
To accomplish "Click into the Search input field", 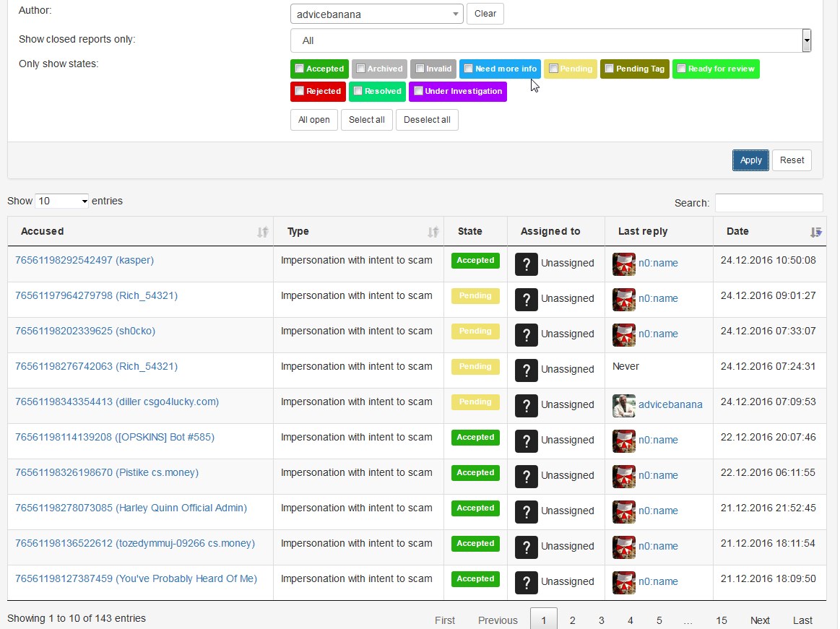I will (x=768, y=203).
